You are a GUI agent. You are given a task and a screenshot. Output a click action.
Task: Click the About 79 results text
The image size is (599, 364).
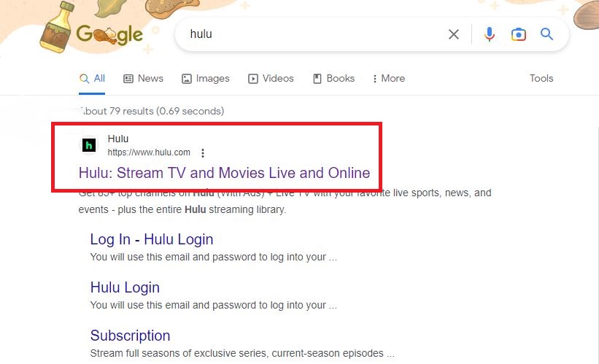pyautogui.click(x=152, y=111)
